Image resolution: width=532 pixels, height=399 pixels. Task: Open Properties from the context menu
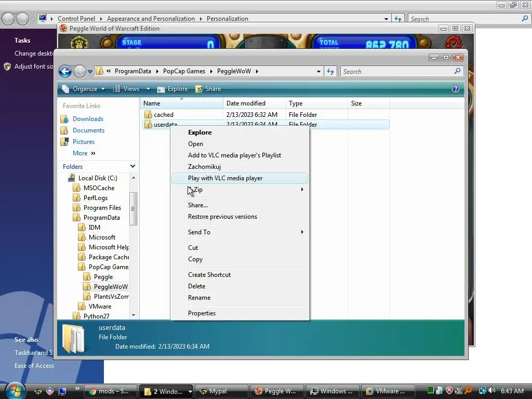point(240,313)
